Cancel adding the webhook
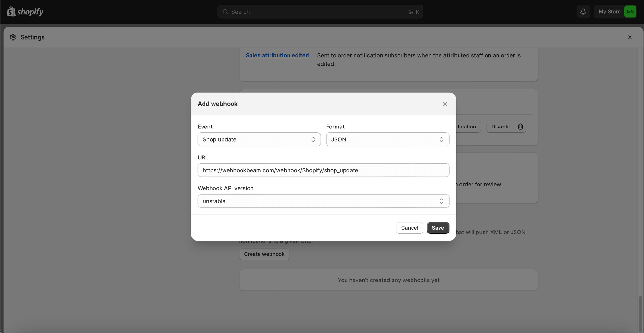 pyautogui.click(x=409, y=228)
